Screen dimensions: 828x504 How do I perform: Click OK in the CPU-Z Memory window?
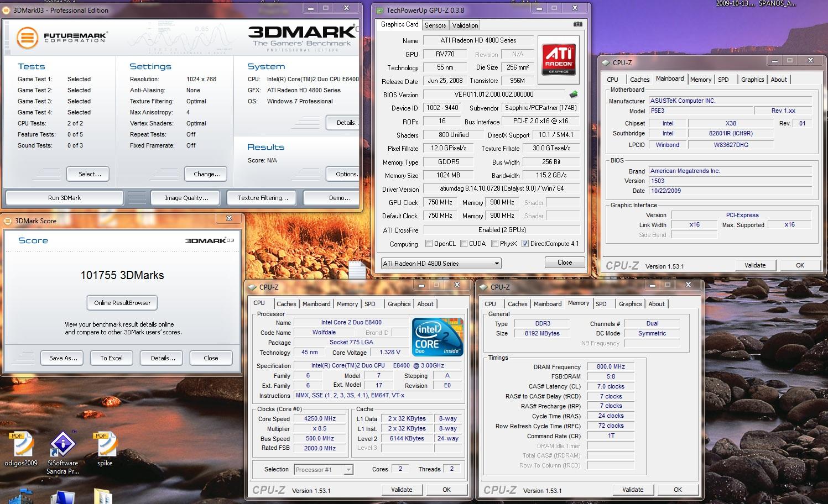pyautogui.click(x=678, y=490)
